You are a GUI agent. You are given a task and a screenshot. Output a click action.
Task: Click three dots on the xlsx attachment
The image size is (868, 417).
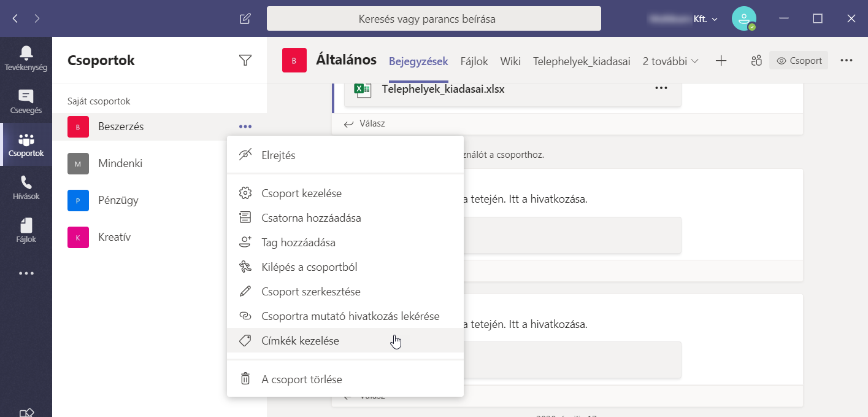661,88
